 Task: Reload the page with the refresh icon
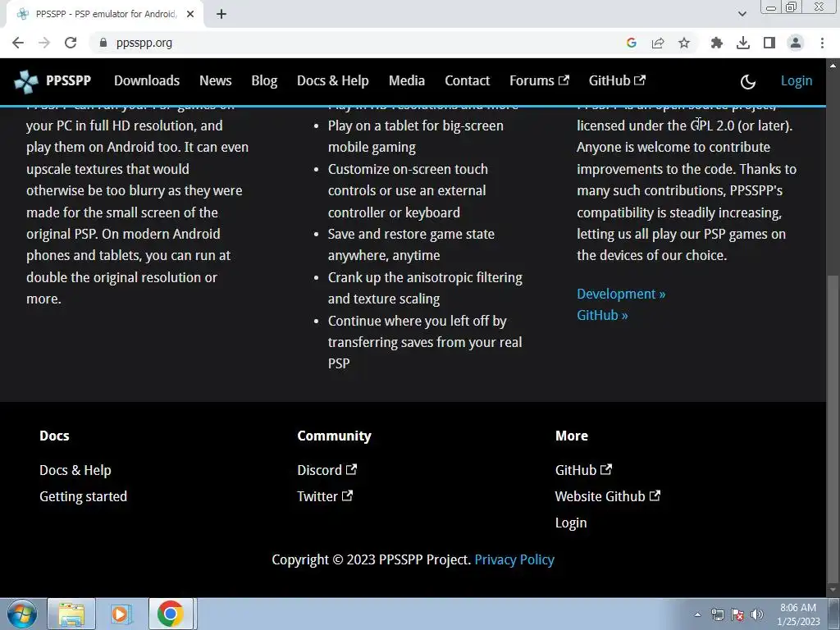71,43
